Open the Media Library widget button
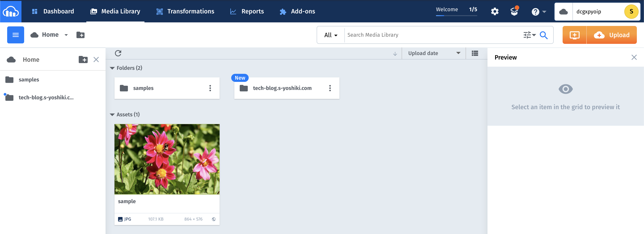This screenshot has height=234, width=644. coord(574,35)
